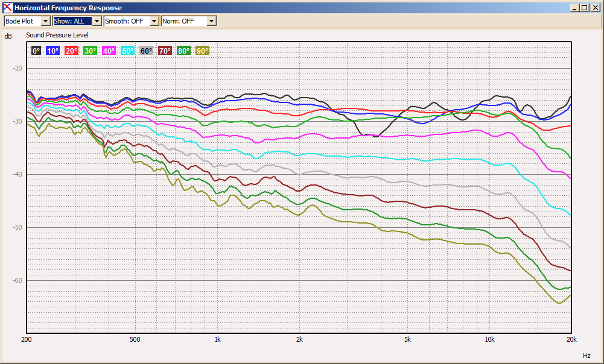Minimize the Horizontal Frequency Response window
Viewport: 604px width, 364px height.
(574, 8)
